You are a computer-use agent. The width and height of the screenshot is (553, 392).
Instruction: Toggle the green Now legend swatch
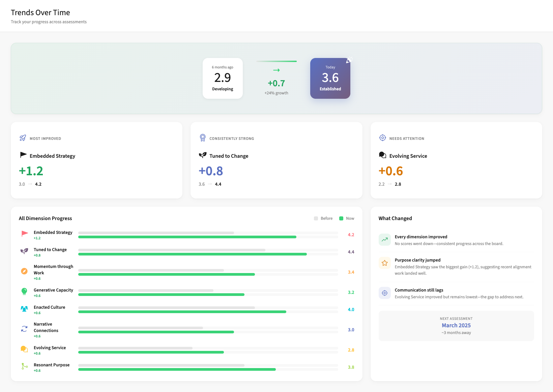(x=342, y=218)
